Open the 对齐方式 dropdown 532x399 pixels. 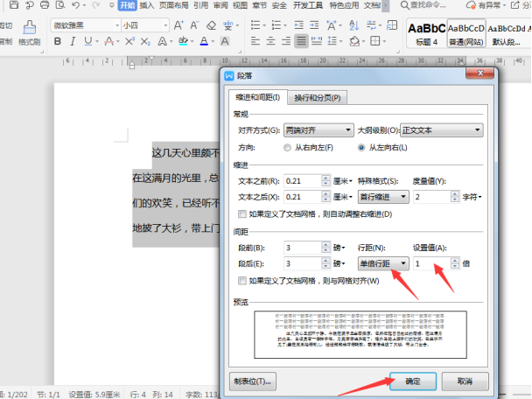[x=318, y=130]
